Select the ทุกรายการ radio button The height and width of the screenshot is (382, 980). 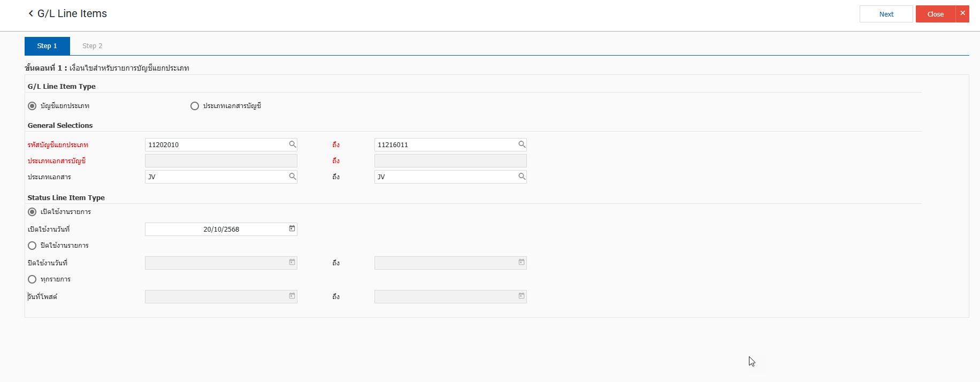32,279
